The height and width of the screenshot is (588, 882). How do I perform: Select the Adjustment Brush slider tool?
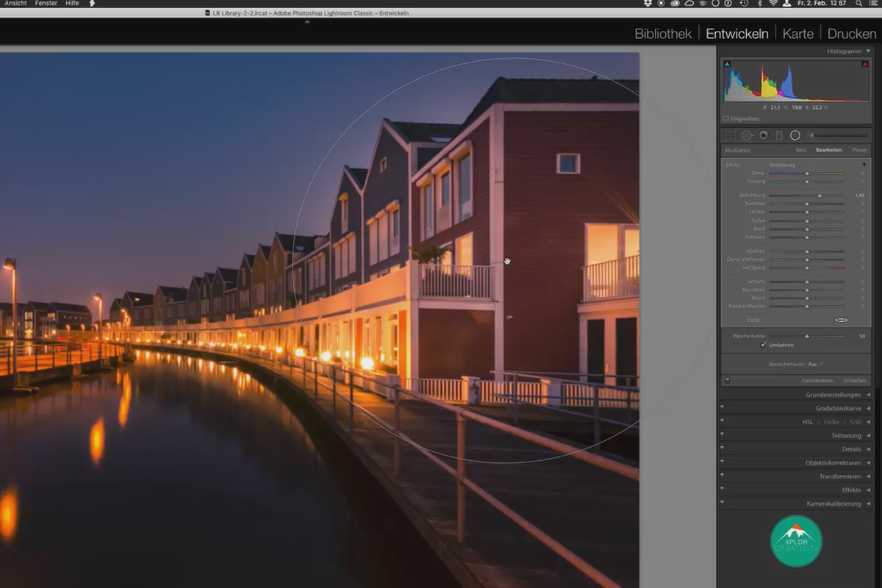pos(838,135)
